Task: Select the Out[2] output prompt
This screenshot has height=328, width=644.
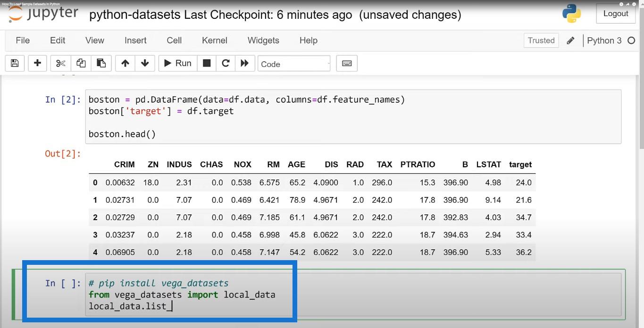Action: pyautogui.click(x=63, y=154)
